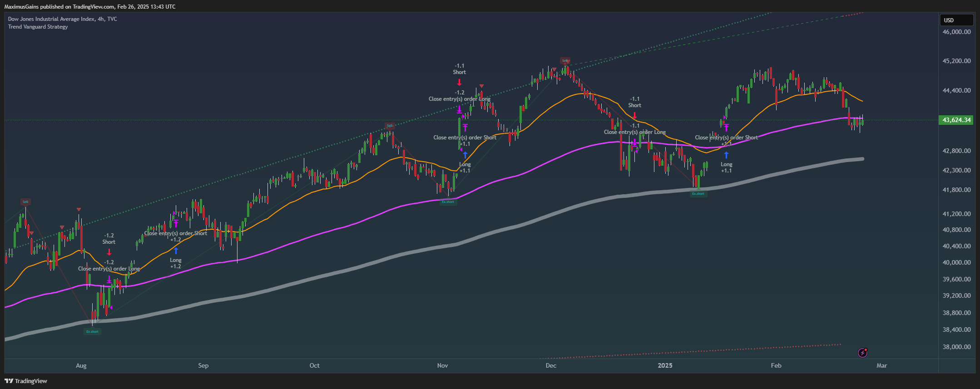Click the 40,800.00 price axis label
980x389 pixels.
point(957,230)
